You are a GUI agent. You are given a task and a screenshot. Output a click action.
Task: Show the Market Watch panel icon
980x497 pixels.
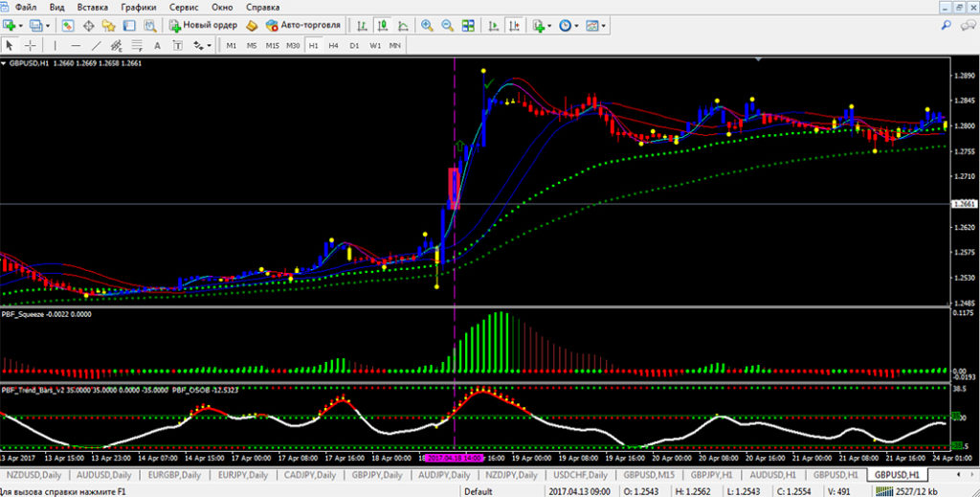pos(68,26)
